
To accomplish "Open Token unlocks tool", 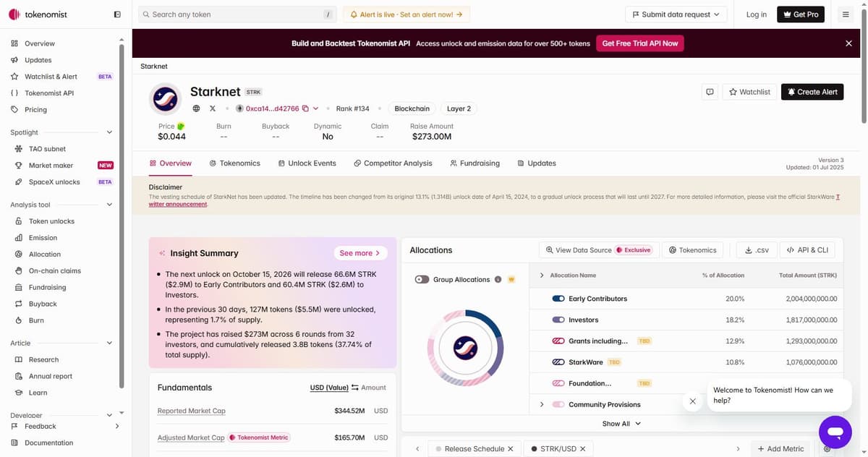I will (51, 221).
